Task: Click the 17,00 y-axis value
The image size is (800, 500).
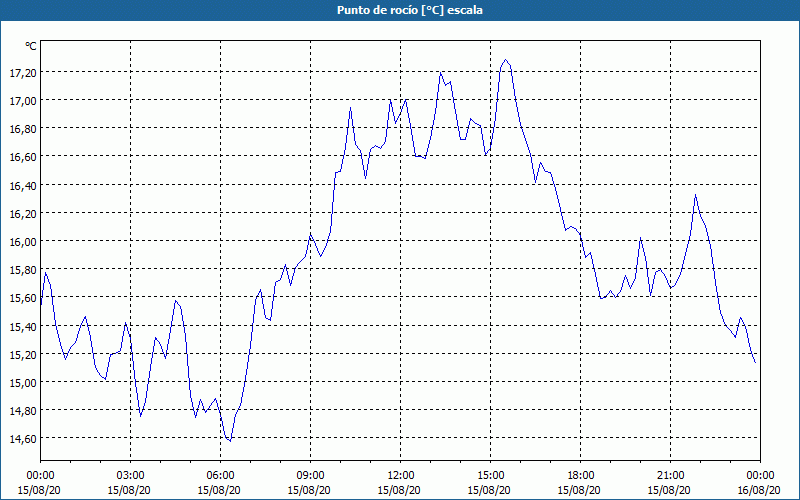Action: tap(23, 101)
